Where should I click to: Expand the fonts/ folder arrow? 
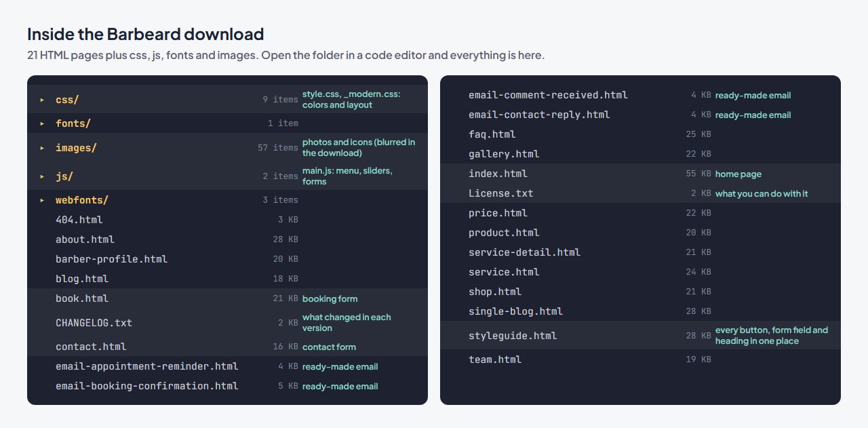coord(42,123)
